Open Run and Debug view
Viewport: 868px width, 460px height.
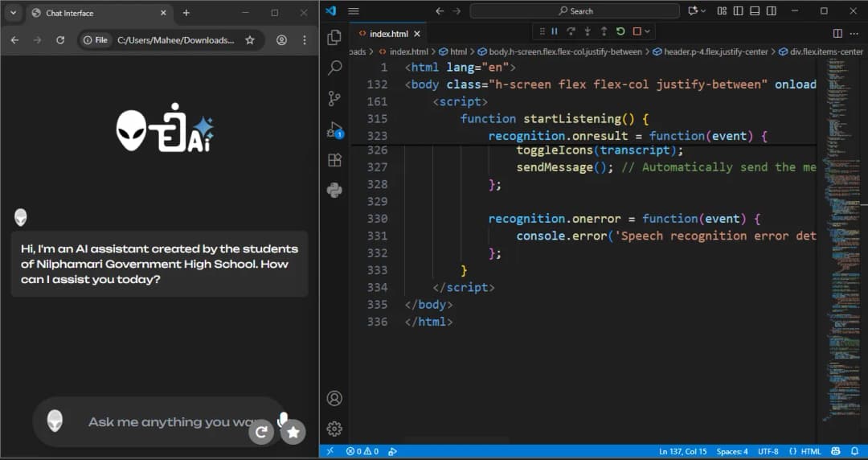click(x=335, y=129)
